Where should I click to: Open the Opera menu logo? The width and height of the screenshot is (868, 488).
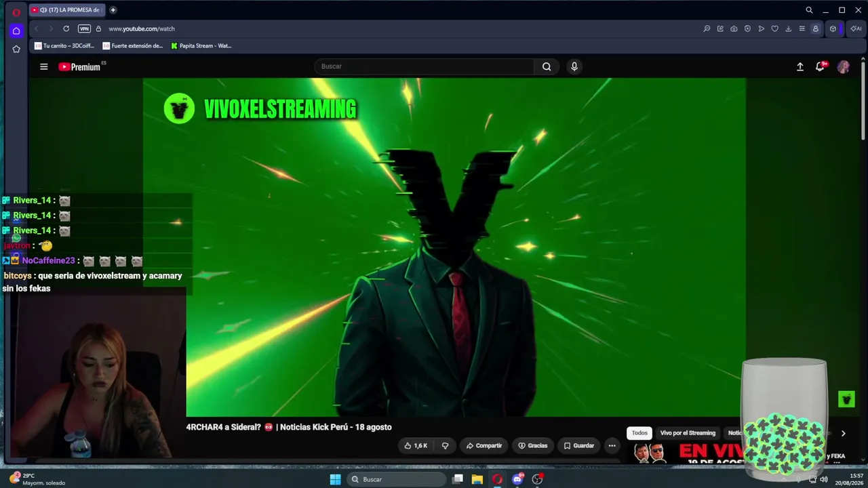click(16, 12)
